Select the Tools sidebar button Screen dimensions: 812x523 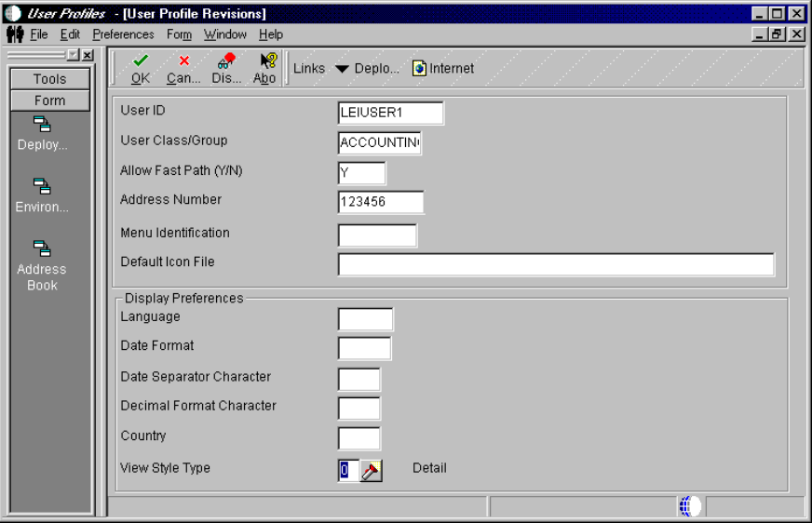tap(50, 79)
